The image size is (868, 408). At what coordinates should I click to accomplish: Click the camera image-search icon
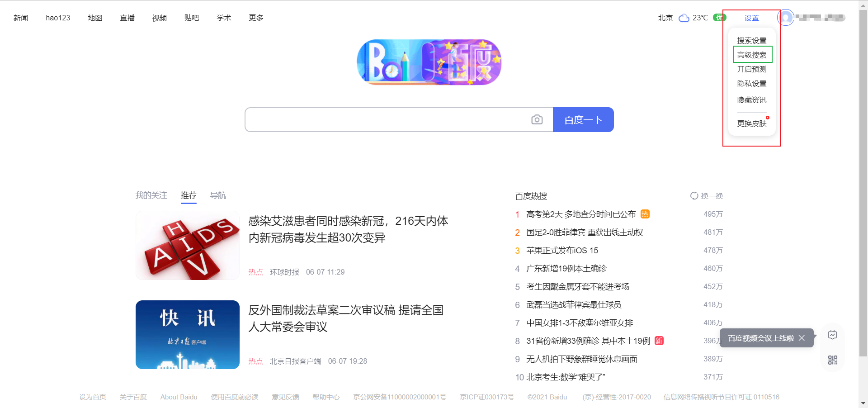[x=537, y=119]
